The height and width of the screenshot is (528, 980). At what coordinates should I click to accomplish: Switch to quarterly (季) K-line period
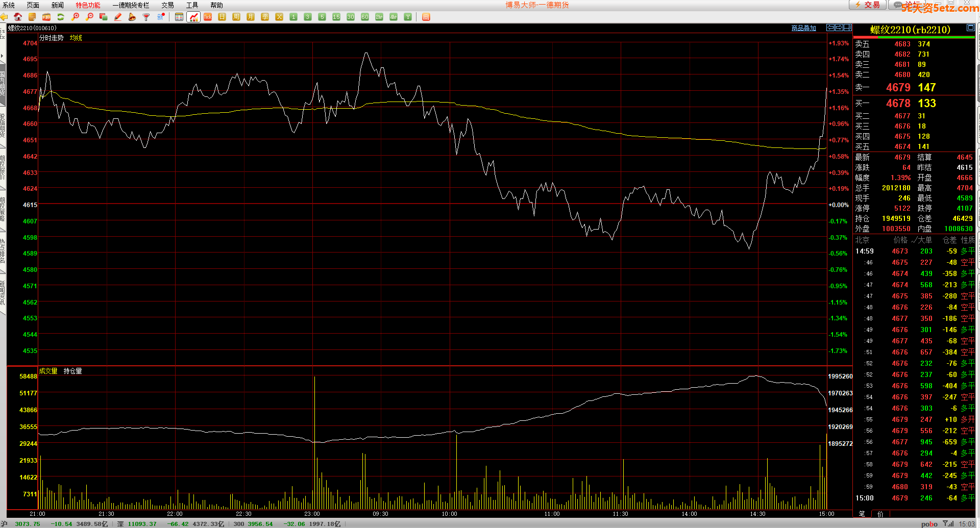265,17
